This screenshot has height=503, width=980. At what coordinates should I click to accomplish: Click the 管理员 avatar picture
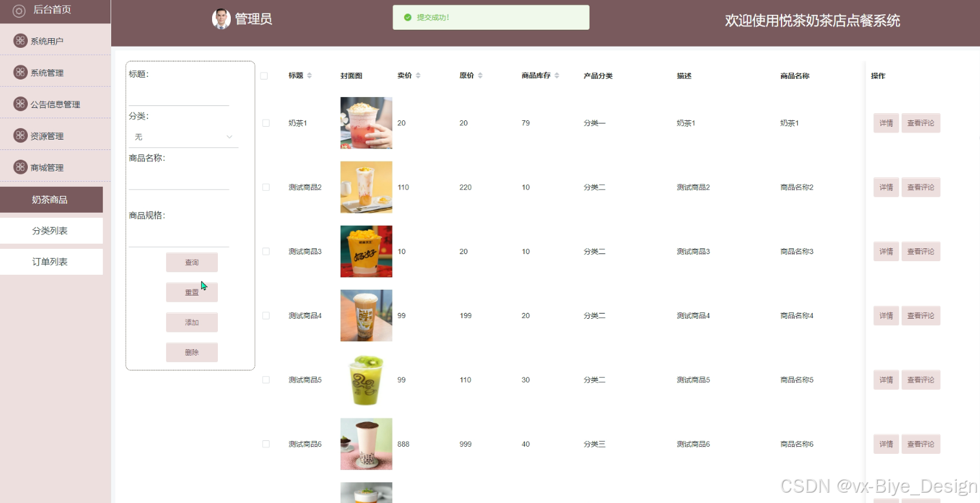pos(221,19)
